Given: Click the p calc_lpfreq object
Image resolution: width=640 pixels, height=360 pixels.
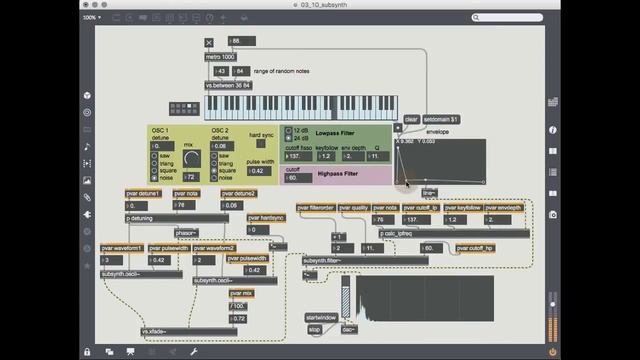Looking at the screenshot, I should (454, 233).
